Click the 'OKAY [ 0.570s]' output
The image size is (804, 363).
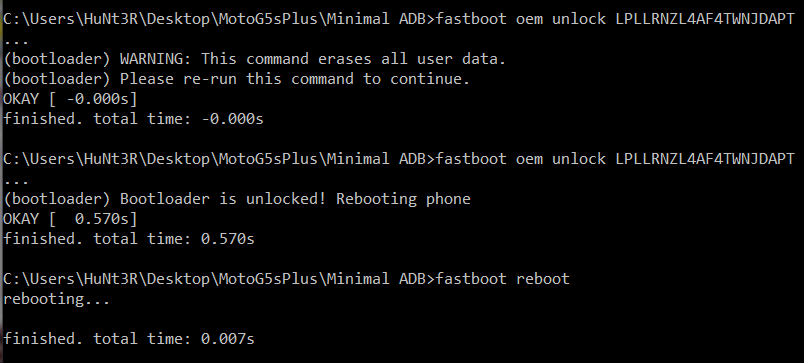(70, 219)
